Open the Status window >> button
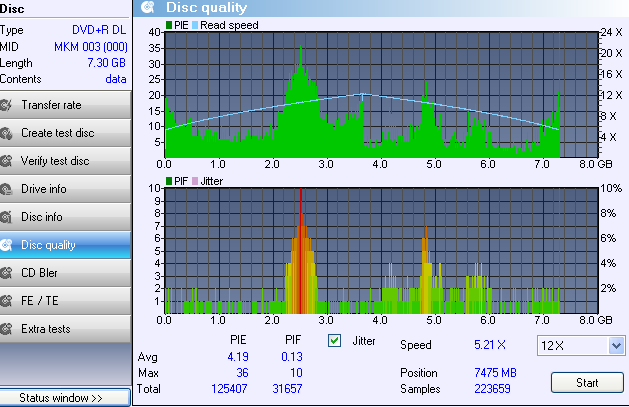This screenshot has width=629, height=407. pos(65,398)
